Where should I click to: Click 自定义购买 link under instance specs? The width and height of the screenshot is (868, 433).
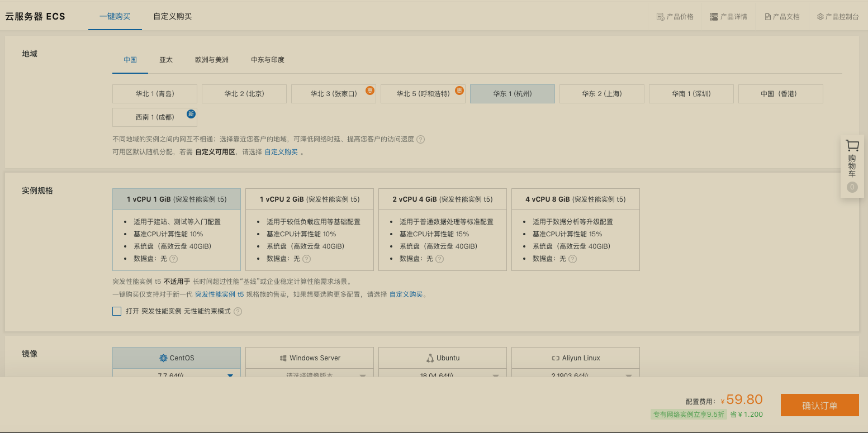point(406,294)
